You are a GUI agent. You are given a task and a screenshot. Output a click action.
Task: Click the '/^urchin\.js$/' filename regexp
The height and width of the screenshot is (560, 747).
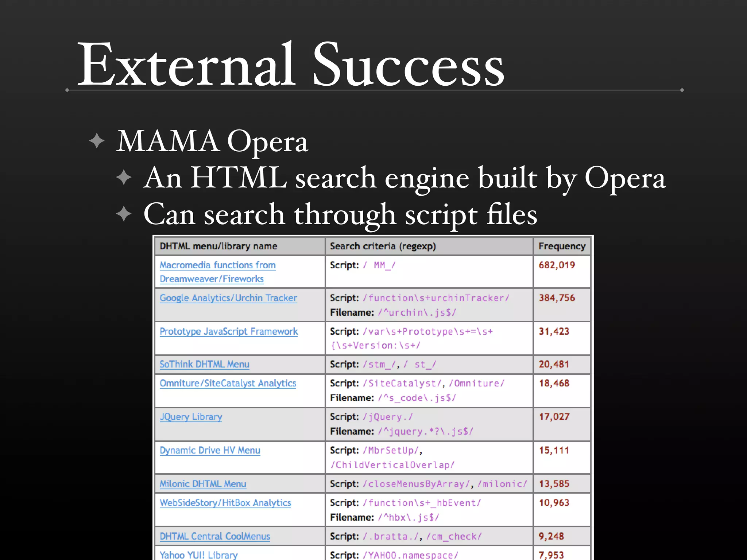(417, 312)
